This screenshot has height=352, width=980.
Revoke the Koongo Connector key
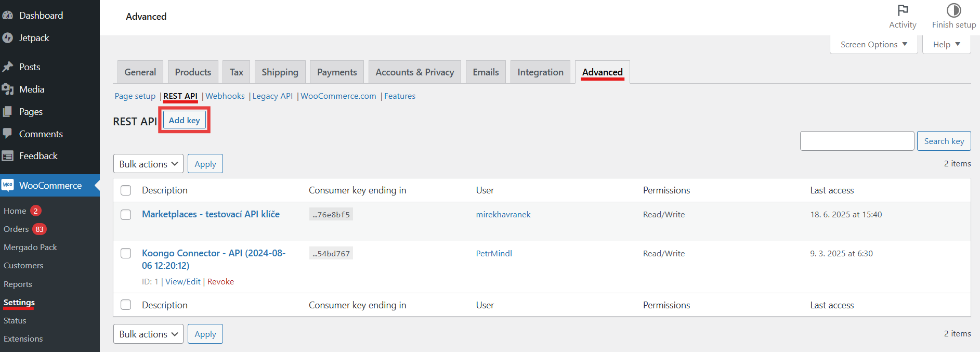(x=220, y=282)
